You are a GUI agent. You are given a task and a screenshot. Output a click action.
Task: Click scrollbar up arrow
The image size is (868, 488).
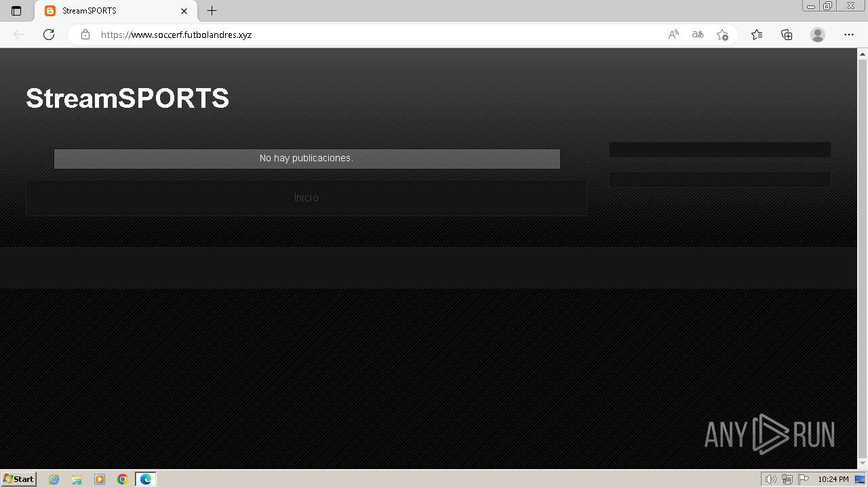point(863,54)
